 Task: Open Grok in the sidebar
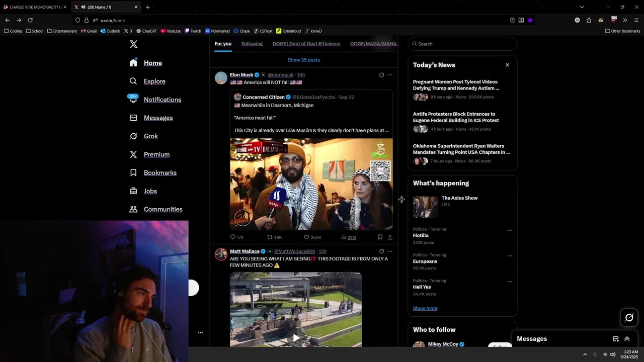pos(144,136)
